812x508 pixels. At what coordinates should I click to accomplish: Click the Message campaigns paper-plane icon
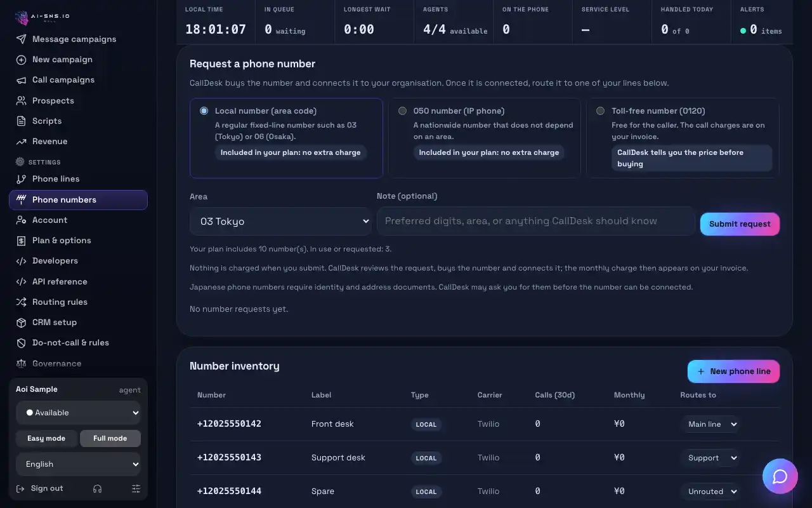pyautogui.click(x=21, y=39)
